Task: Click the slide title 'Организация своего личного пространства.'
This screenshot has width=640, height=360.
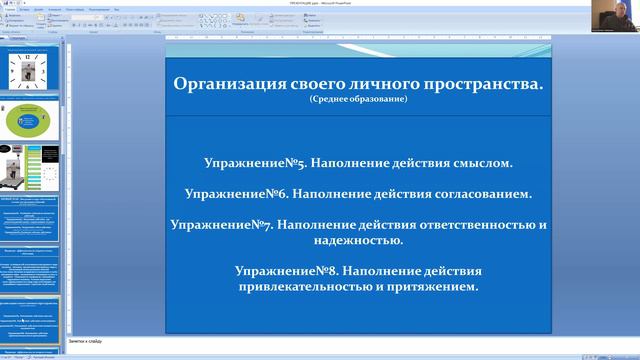Action: (x=358, y=84)
